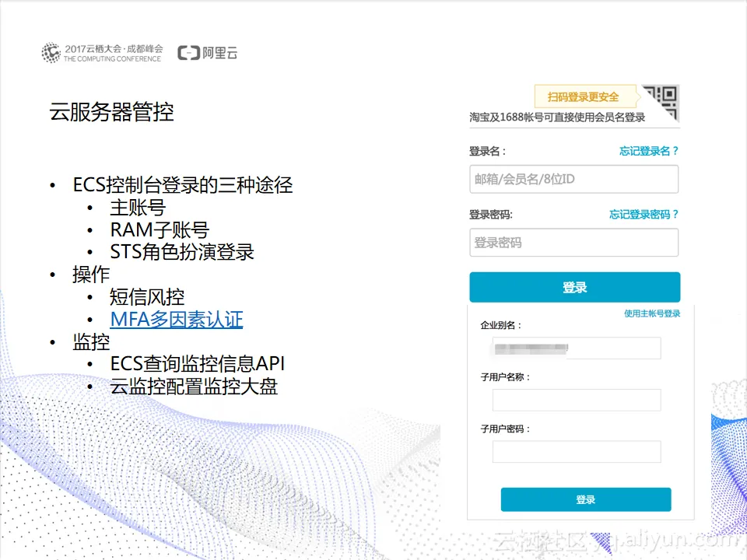This screenshot has height=560, width=747.
Task: Click the QR code scan login icon
Action: click(x=662, y=102)
